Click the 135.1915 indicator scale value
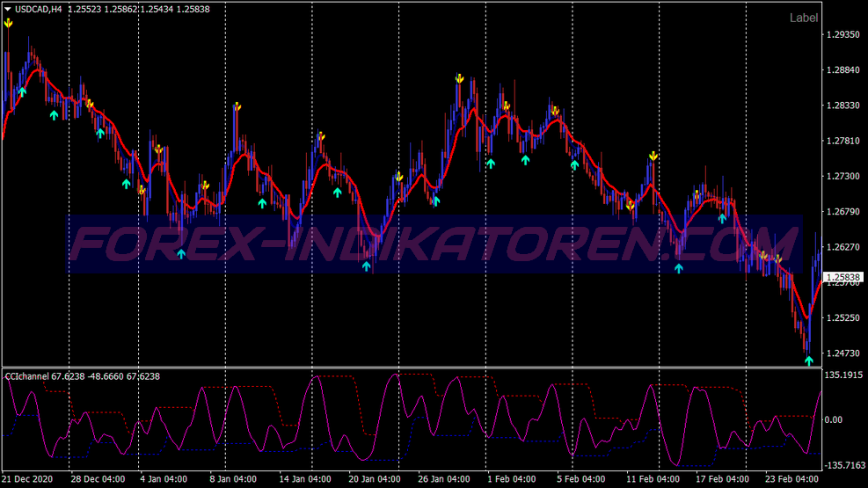The height and width of the screenshot is (488, 868). (x=843, y=375)
